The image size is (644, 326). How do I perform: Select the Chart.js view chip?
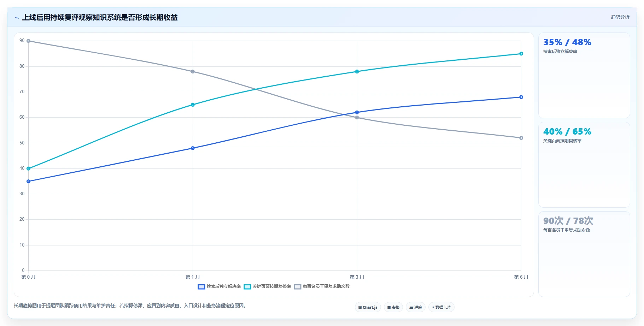click(x=368, y=307)
